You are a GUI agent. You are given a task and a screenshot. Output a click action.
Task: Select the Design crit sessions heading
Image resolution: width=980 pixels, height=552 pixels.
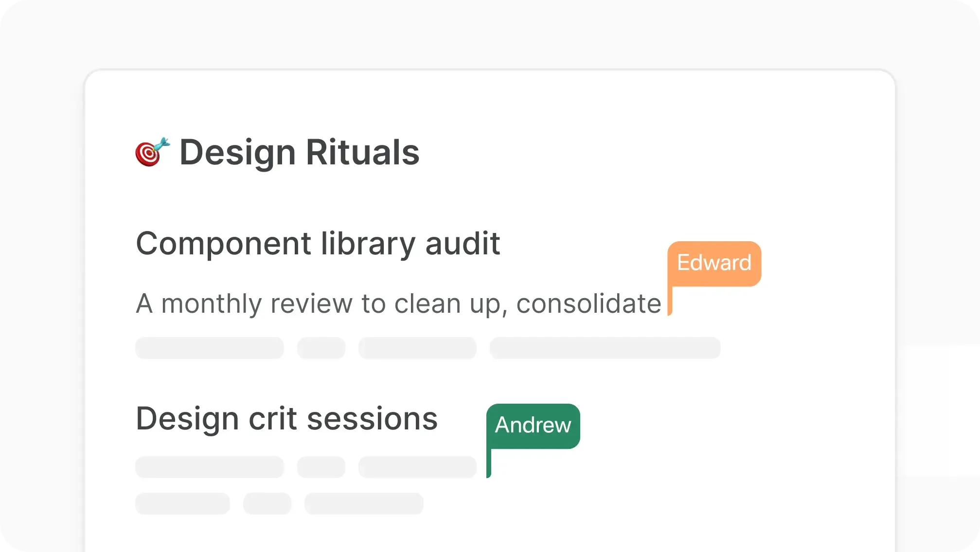[x=286, y=419]
